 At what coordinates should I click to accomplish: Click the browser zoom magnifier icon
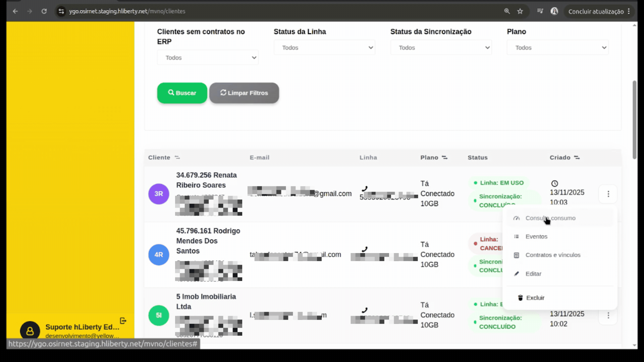pyautogui.click(x=507, y=11)
